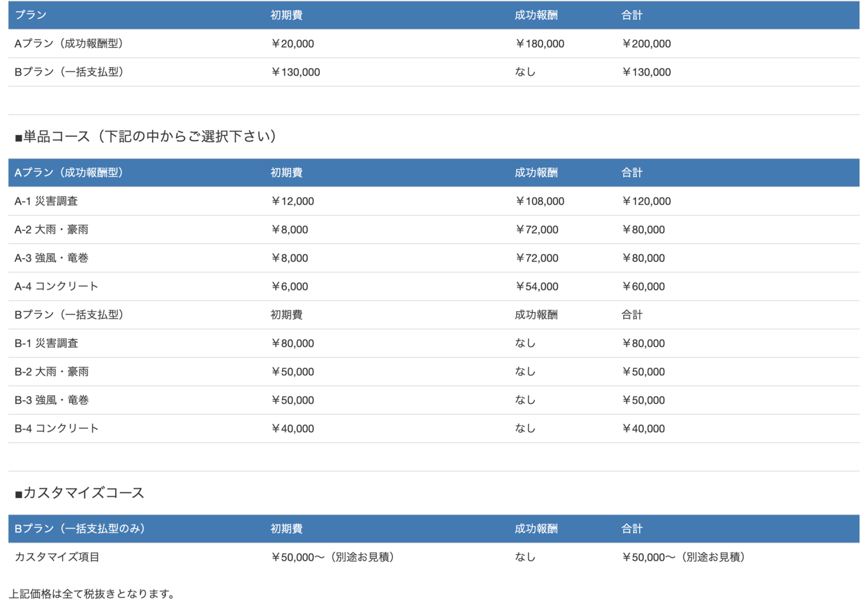Select the ¥120,000 total cell

(646, 201)
